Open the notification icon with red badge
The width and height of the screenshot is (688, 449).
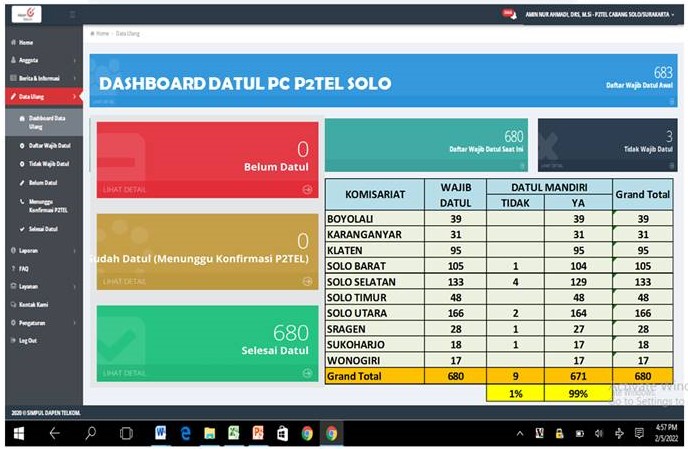click(509, 14)
